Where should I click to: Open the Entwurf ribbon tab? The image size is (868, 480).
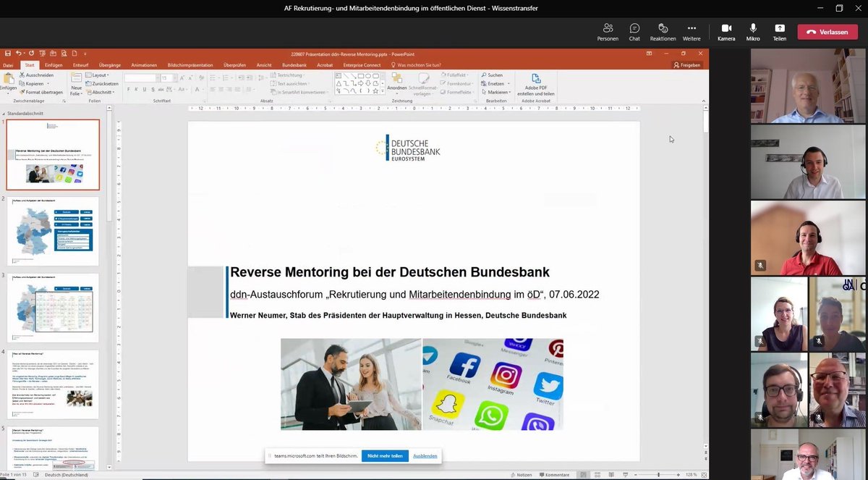[x=80, y=65]
